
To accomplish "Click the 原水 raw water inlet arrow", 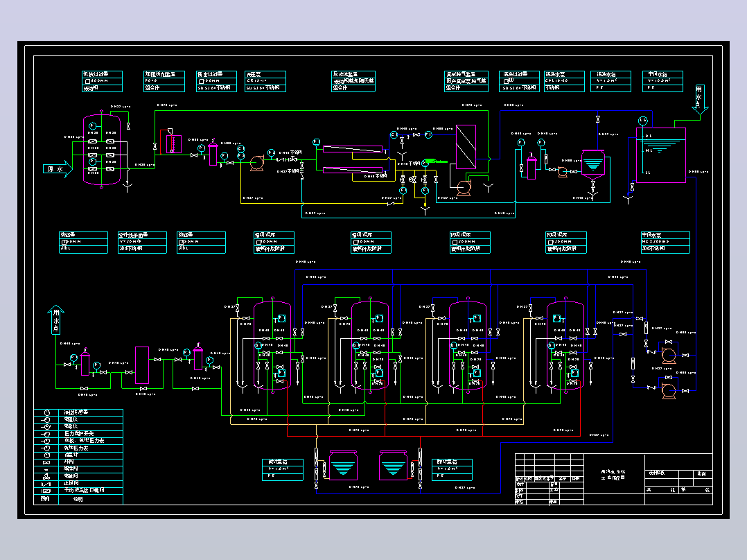I will click(x=58, y=168).
